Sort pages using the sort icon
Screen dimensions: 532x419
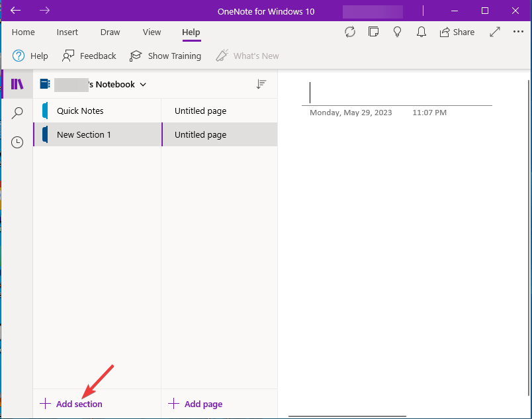(261, 84)
